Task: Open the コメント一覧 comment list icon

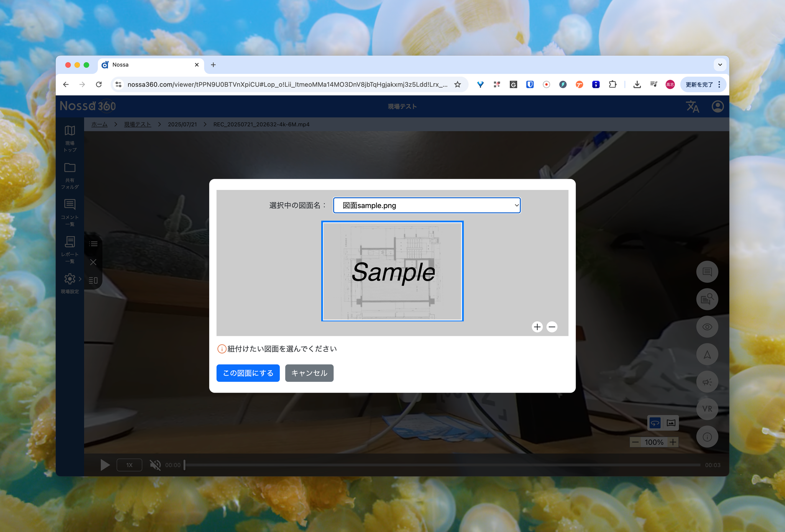Action: [70, 205]
